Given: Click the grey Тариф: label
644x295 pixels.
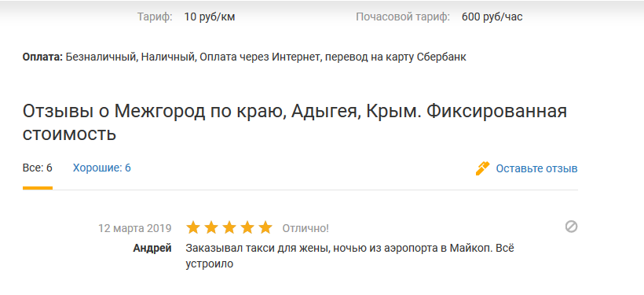Looking at the screenshot, I should pyautogui.click(x=155, y=17).
